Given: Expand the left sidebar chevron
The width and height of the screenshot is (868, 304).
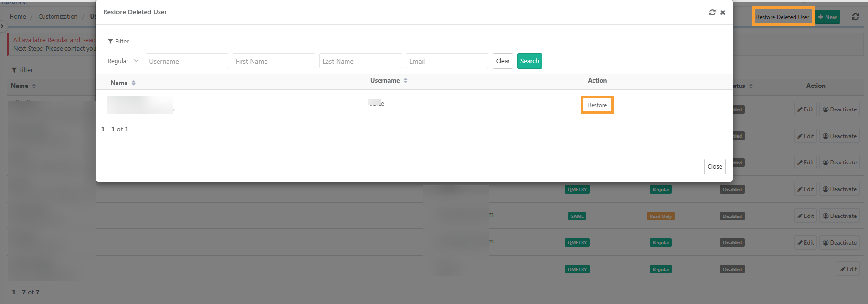Looking at the screenshot, I should [2, 26].
